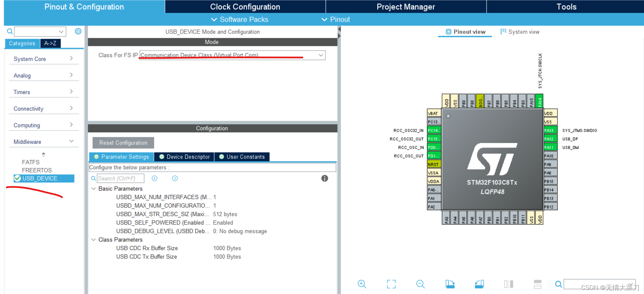Click the PC15 pin on the chip

434,139
